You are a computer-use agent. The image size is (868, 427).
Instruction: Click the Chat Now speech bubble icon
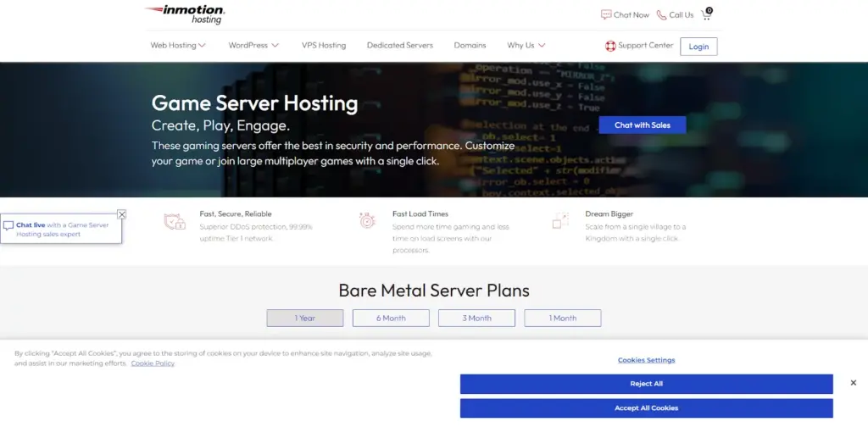(x=606, y=14)
